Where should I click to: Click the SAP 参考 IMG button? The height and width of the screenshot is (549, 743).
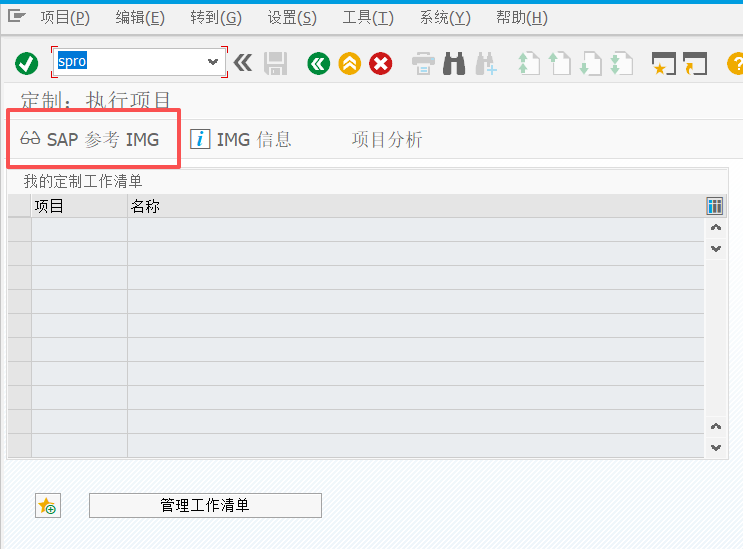[90, 139]
